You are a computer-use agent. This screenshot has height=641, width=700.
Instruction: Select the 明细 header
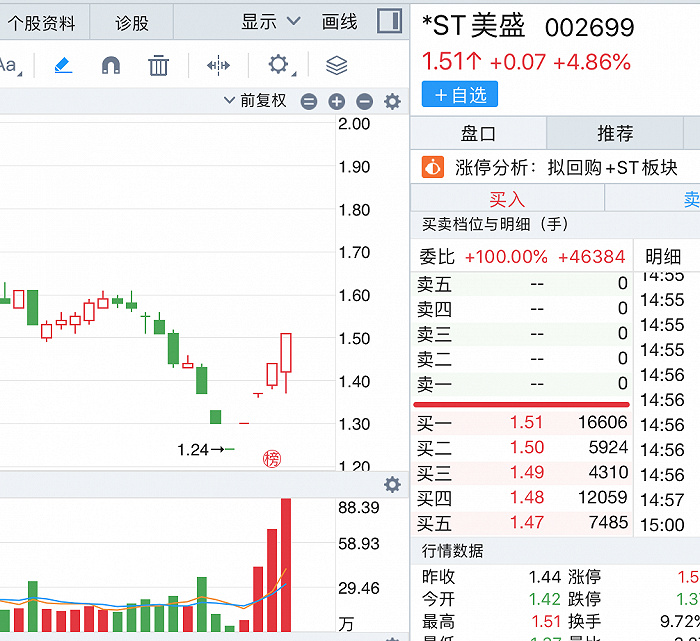(663, 256)
